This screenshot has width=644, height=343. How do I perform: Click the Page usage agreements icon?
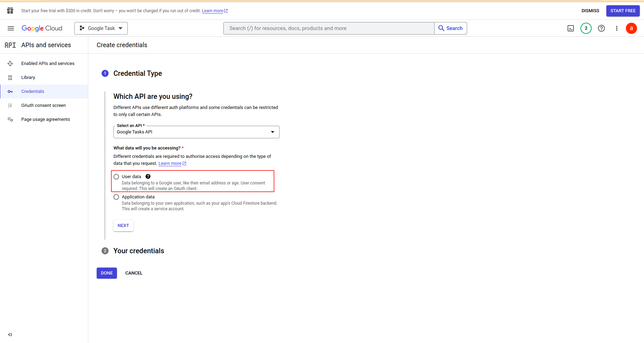(x=10, y=119)
